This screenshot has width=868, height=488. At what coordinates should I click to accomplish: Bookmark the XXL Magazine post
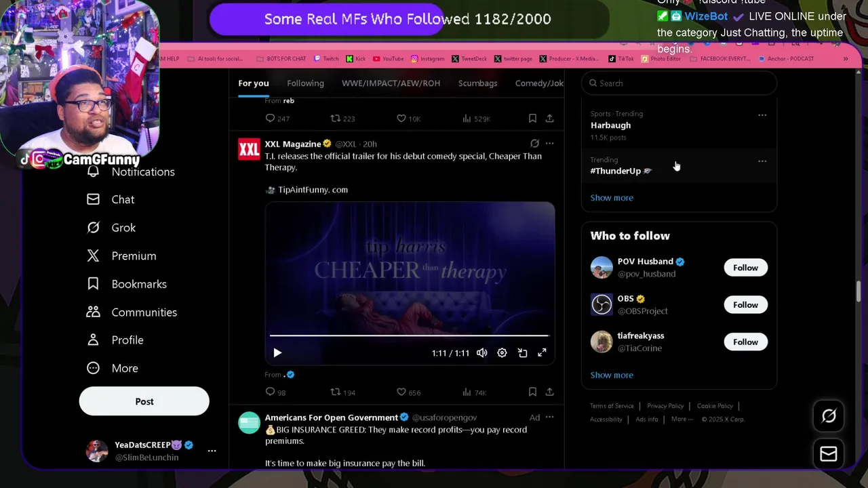pos(532,392)
